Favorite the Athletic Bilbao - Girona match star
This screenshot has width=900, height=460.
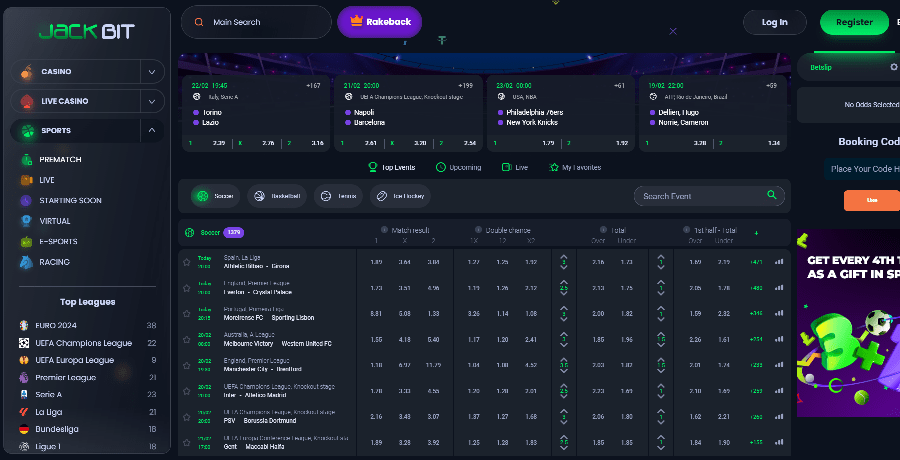pos(186,262)
